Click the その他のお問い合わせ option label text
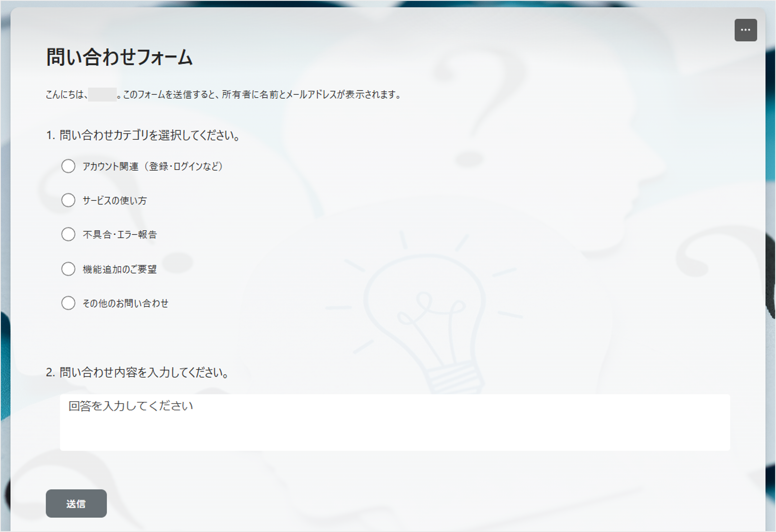Screen dimensions: 776x532 (x=125, y=303)
